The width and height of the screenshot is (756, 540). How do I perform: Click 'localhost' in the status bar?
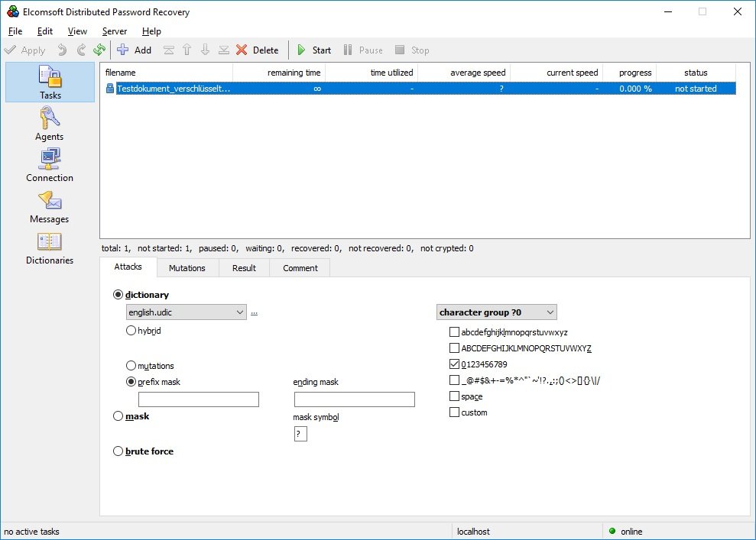(473, 532)
